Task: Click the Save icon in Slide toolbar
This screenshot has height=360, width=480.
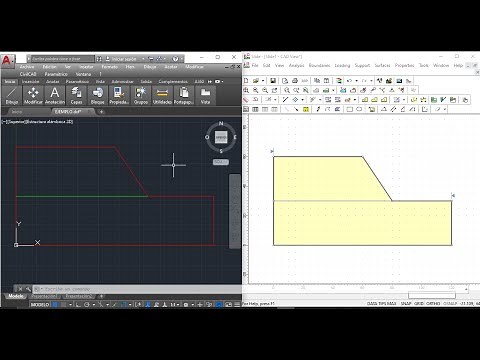Action: 273,81
